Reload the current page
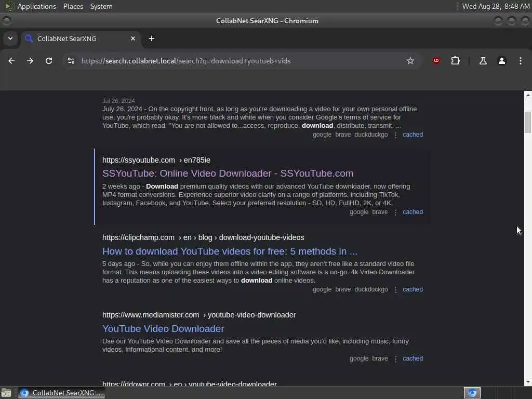Viewport: 532px width, 399px height. click(49, 61)
